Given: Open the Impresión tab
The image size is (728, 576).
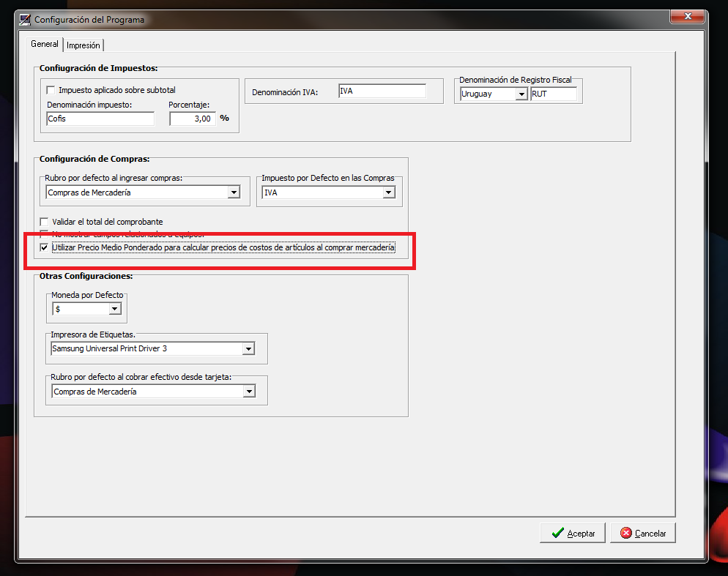Looking at the screenshot, I should 83,45.
